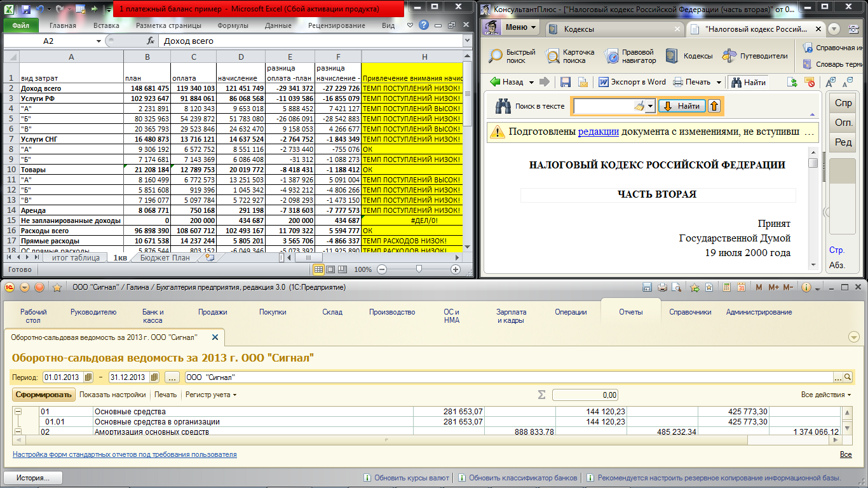Open the Формулы ribbon tab in Excel

[233, 25]
